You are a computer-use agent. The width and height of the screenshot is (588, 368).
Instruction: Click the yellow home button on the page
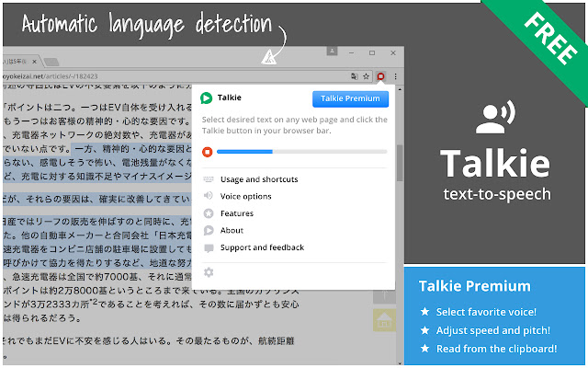384,320
